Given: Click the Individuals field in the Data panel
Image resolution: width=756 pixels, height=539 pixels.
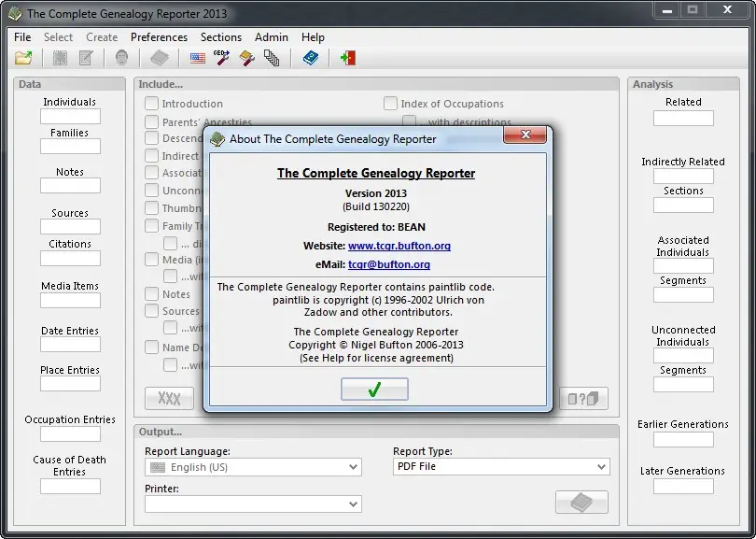Looking at the screenshot, I should tap(70, 116).
